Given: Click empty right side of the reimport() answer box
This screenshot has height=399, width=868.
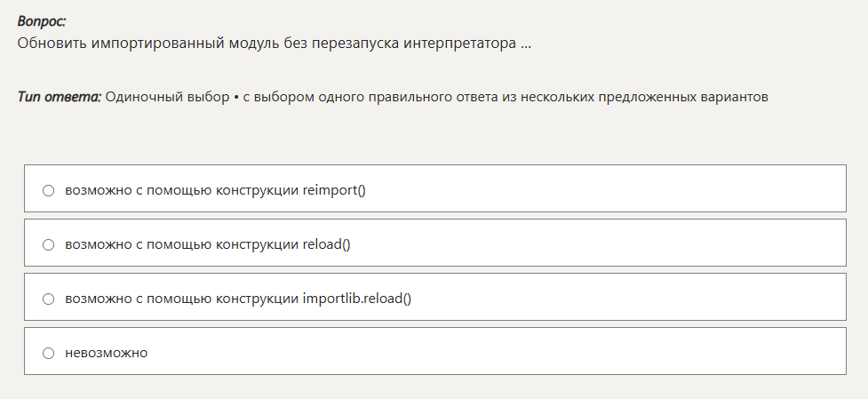Looking at the screenshot, I should pos(666,190).
